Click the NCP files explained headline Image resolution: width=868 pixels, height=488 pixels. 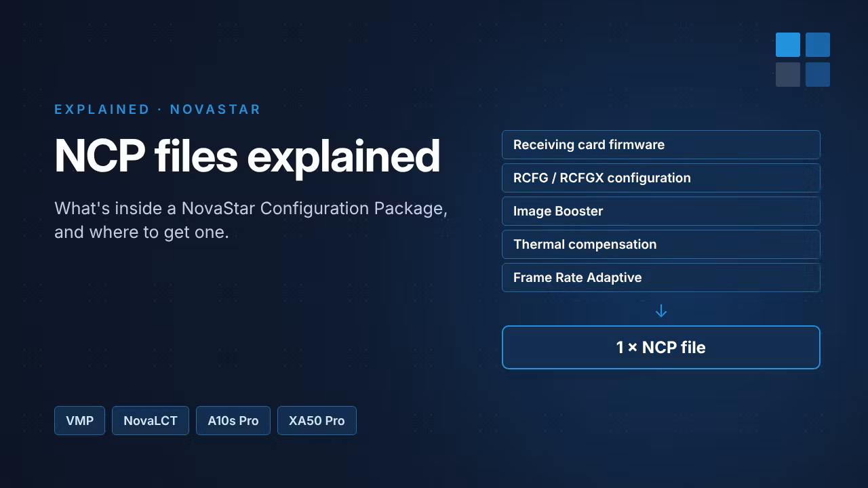[248, 157]
